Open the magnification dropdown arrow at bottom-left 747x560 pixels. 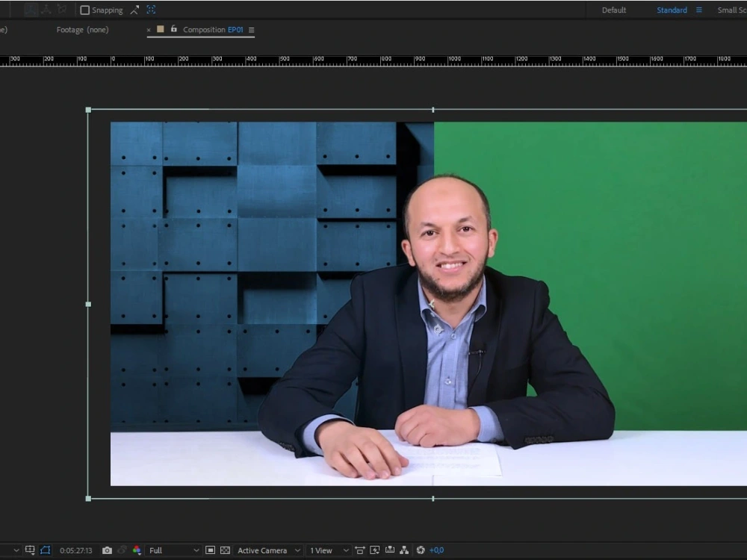[x=16, y=550]
